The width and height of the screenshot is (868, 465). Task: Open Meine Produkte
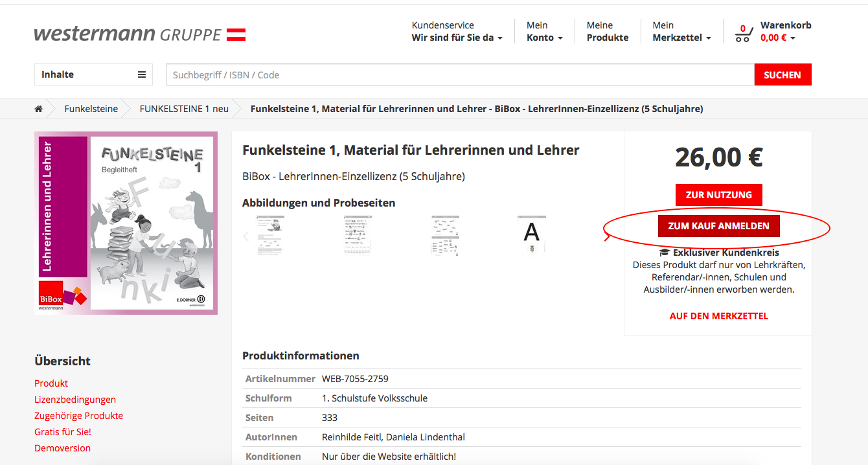[x=608, y=32]
